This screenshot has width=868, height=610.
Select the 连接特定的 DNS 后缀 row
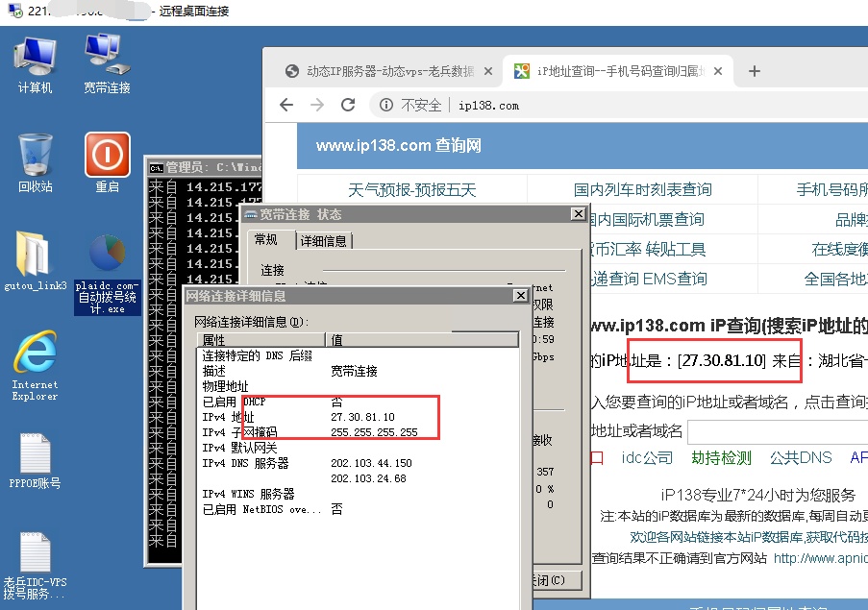coord(358,355)
